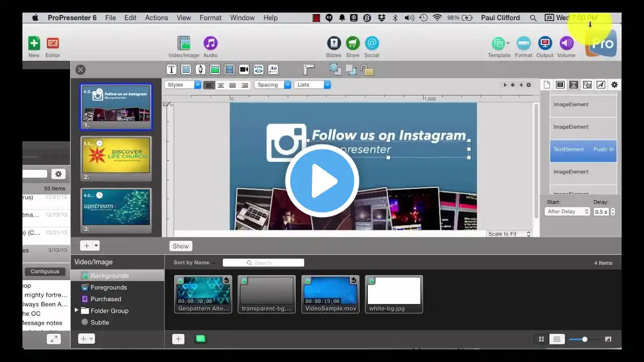The height and width of the screenshot is (362, 644).
Task: Add an HTML web element
Action: (x=259, y=69)
